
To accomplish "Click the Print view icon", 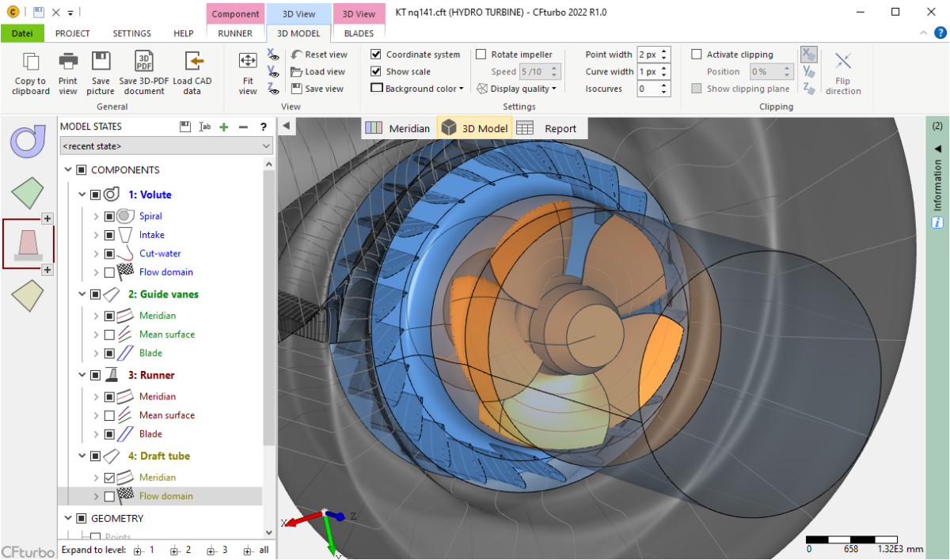I will tap(68, 62).
